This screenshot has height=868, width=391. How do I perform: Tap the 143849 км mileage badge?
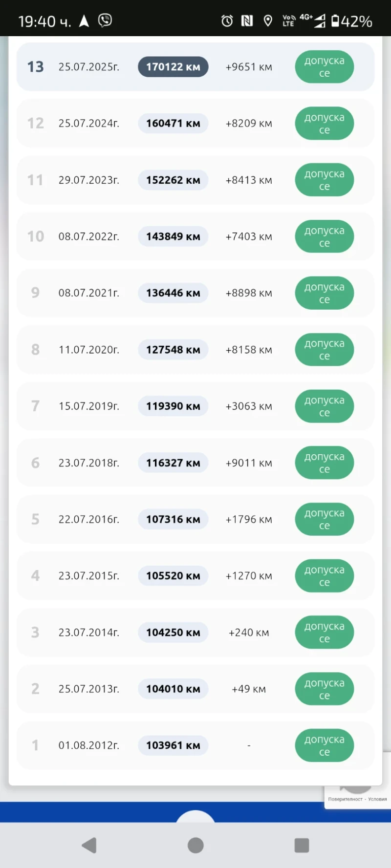click(173, 236)
